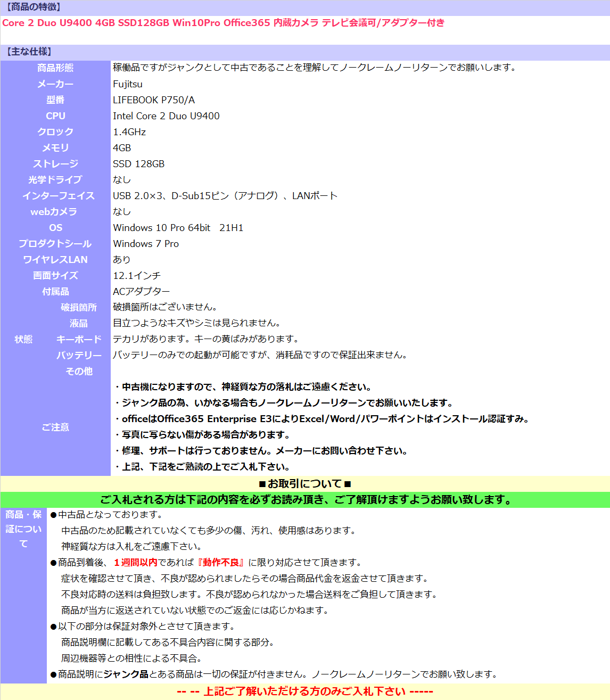Click the 付属品 label cell

pos(55,292)
